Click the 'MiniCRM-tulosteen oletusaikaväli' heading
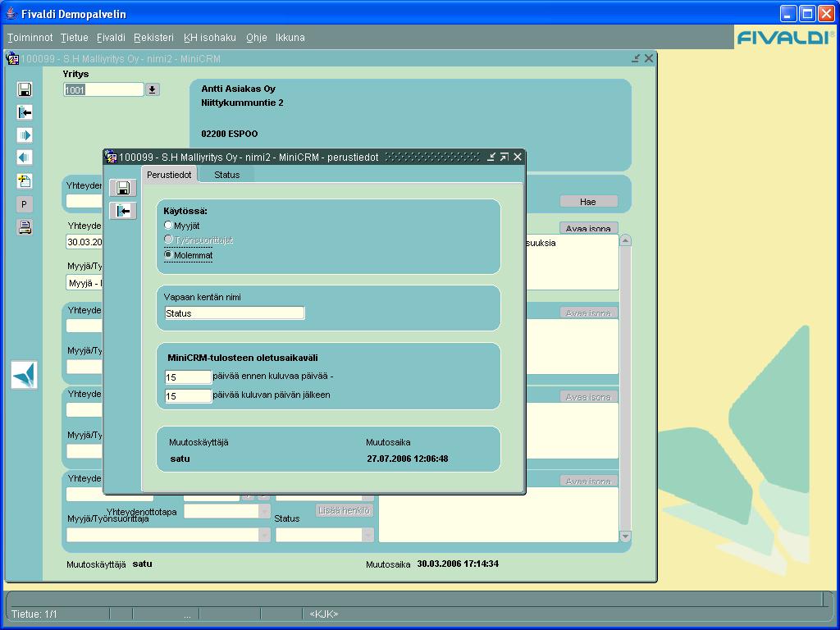This screenshot has height=630, width=840. pyautogui.click(x=243, y=358)
